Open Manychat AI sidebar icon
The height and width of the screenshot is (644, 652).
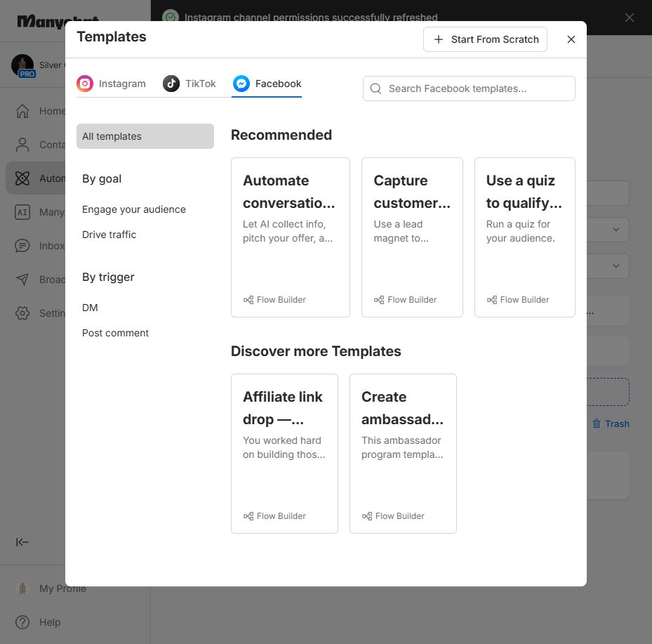pos(22,212)
